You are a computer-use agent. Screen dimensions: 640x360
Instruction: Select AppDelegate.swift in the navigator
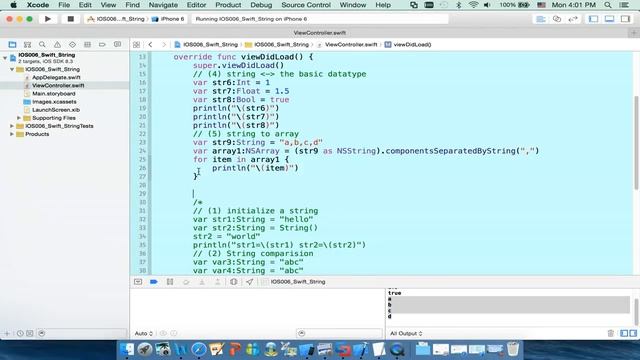pyautogui.click(x=56, y=77)
